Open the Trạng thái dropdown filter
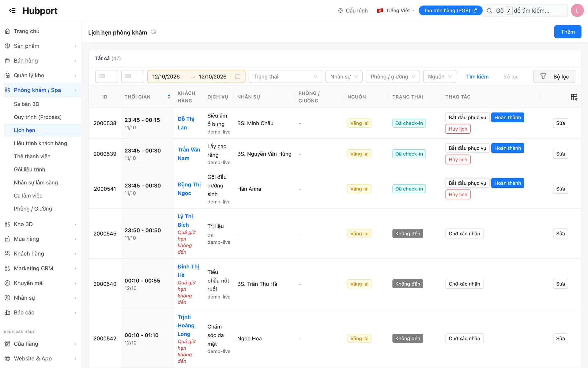This screenshot has height=368, width=588. point(285,77)
